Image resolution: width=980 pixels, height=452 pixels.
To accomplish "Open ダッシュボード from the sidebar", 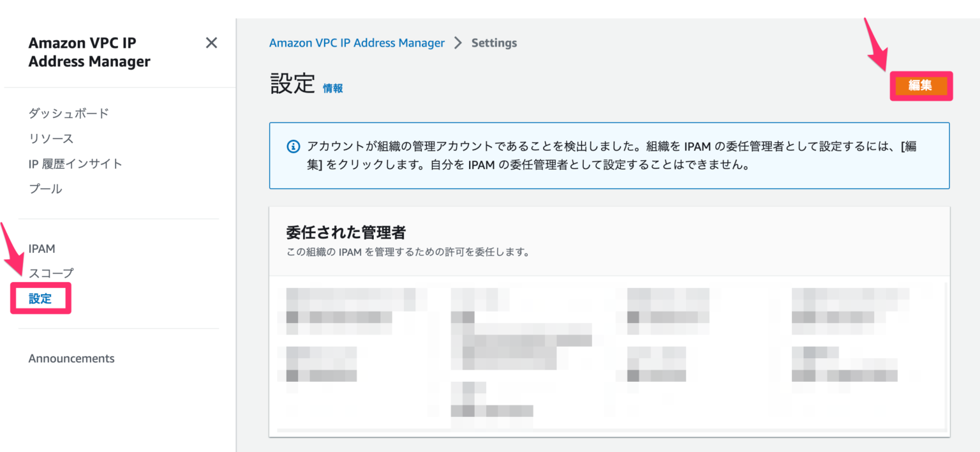I will pyautogui.click(x=68, y=113).
